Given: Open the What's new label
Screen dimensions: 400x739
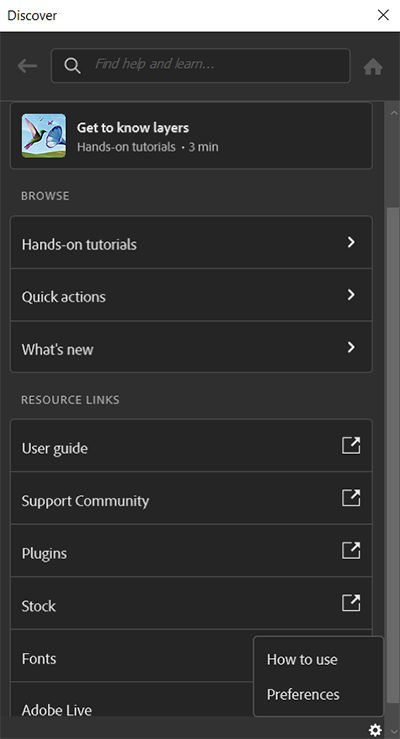Looking at the screenshot, I should (57, 350).
